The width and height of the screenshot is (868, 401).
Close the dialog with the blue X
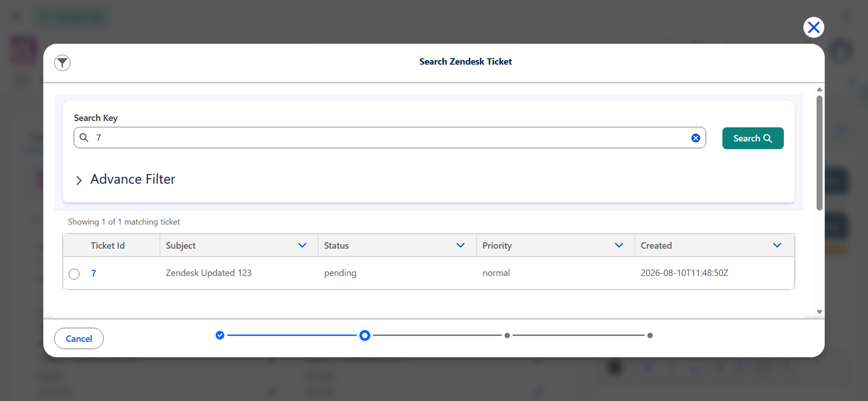click(814, 27)
